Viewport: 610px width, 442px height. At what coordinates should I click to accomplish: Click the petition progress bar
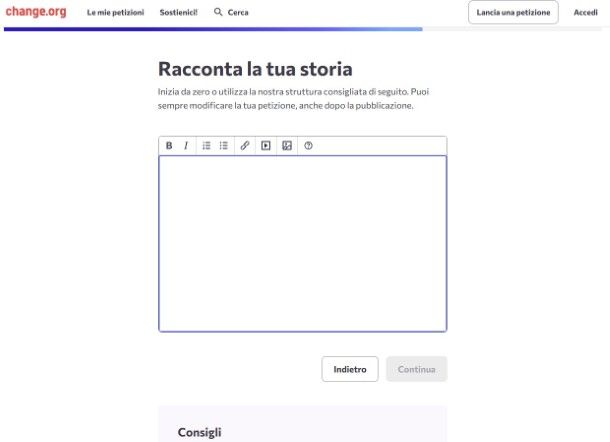213,29
